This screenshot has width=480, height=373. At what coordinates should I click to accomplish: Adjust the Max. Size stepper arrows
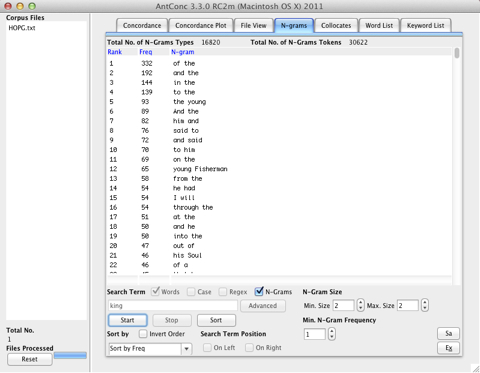[424, 305]
